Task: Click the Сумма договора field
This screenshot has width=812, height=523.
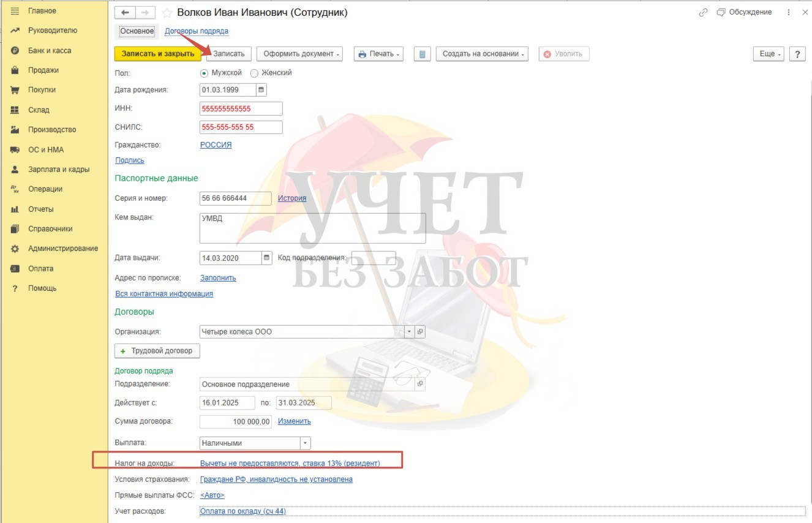Action: (236, 421)
